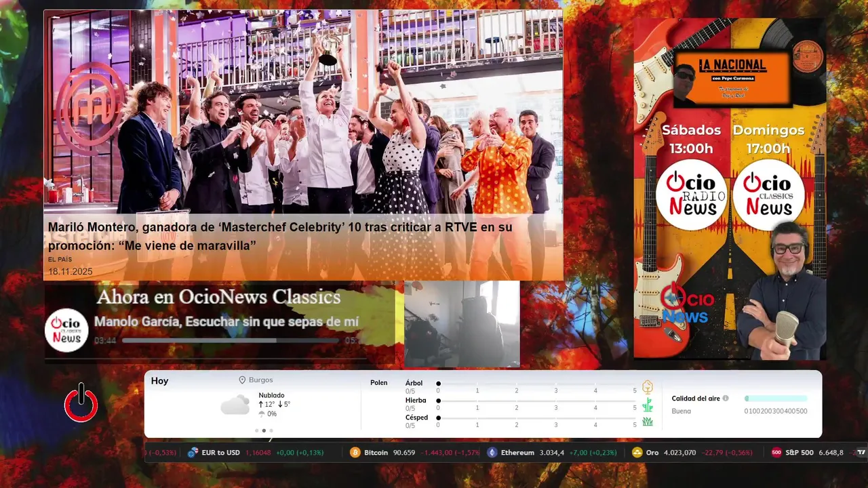Click the 'S&P 500' ticker label
Screen dimensions: 868x488
tap(800, 453)
